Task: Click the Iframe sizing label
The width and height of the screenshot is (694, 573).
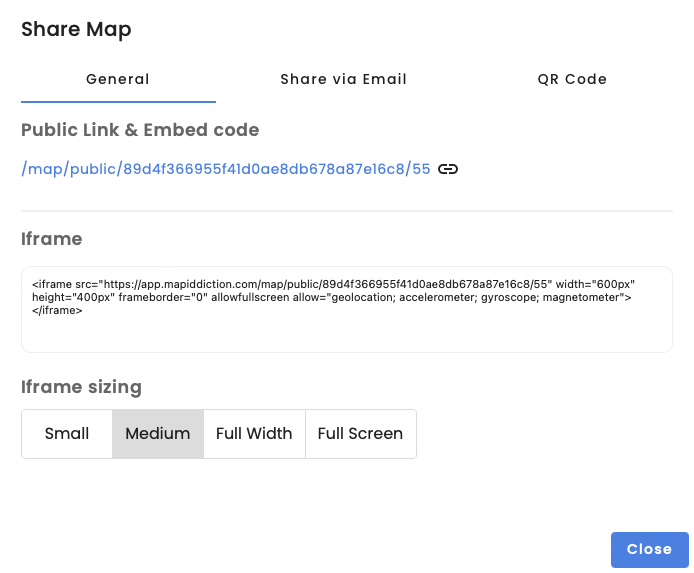Action: [x=81, y=386]
